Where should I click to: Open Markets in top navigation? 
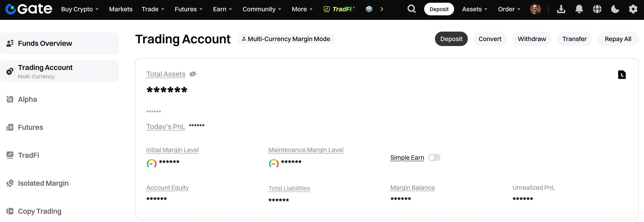click(x=121, y=9)
